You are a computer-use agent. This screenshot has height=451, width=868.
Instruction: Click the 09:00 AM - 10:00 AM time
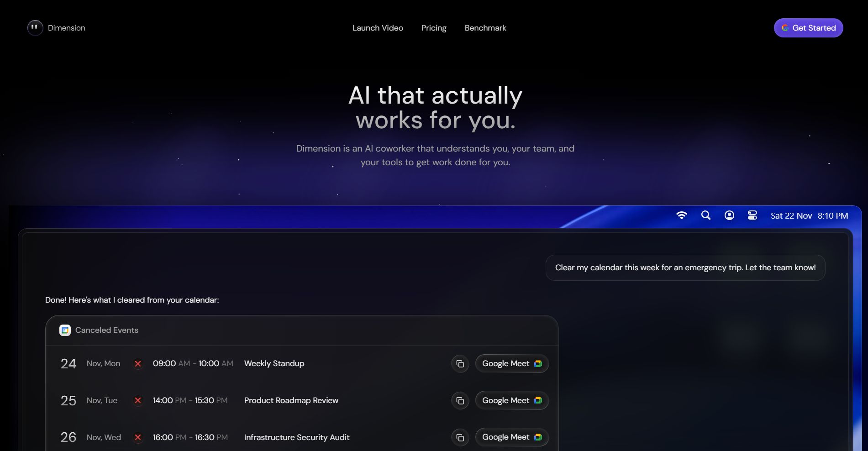click(193, 364)
